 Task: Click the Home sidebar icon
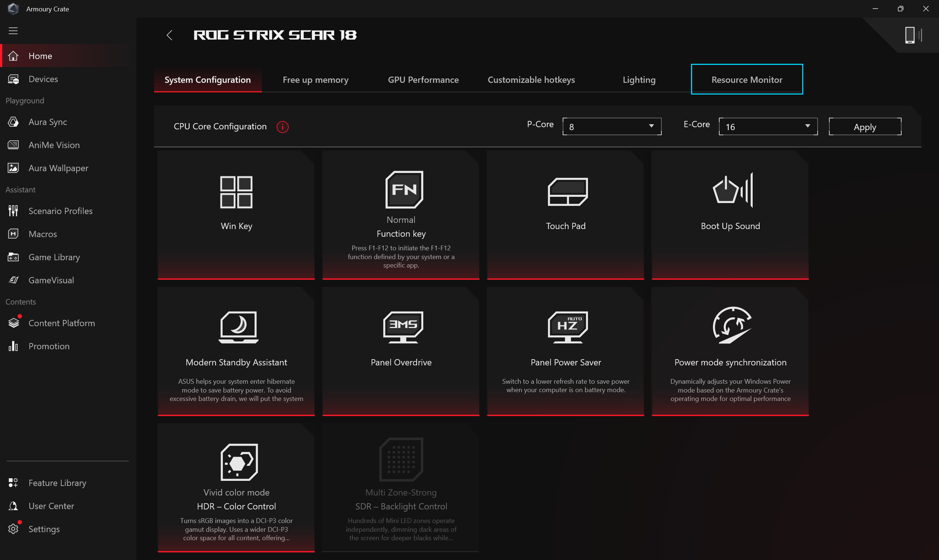click(14, 56)
